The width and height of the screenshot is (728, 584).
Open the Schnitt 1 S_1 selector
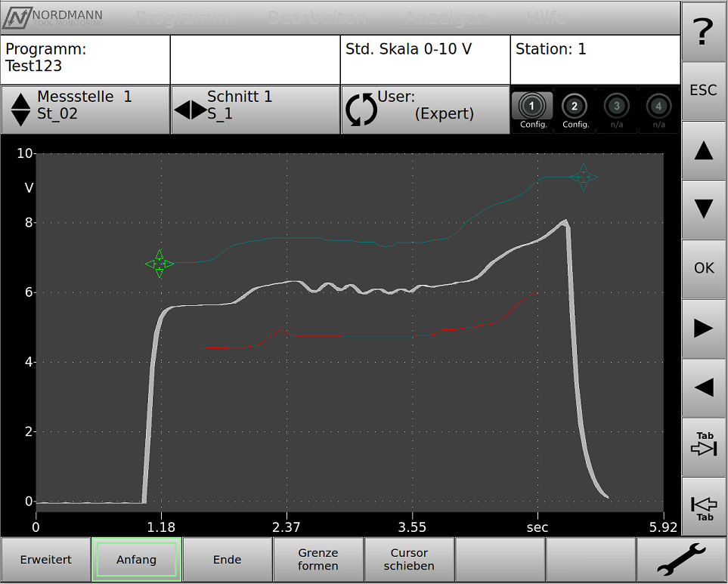(x=255, y=110)
